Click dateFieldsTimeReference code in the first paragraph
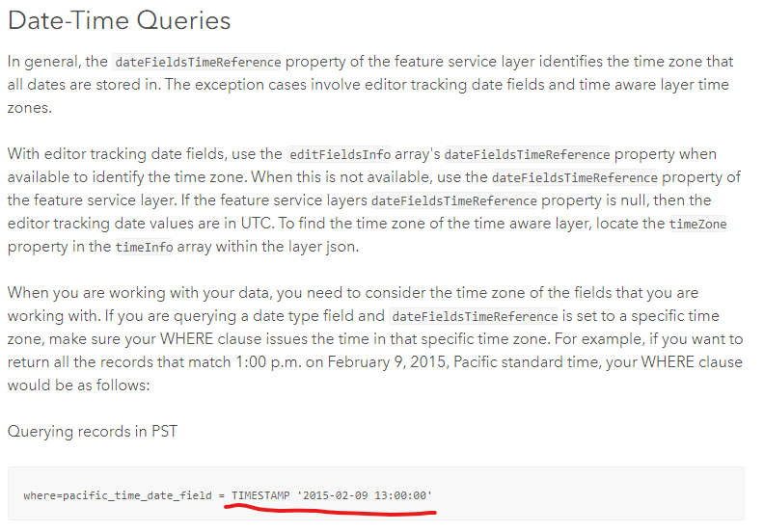This screenshot has width=764, height=532. [x=198, y=62]
